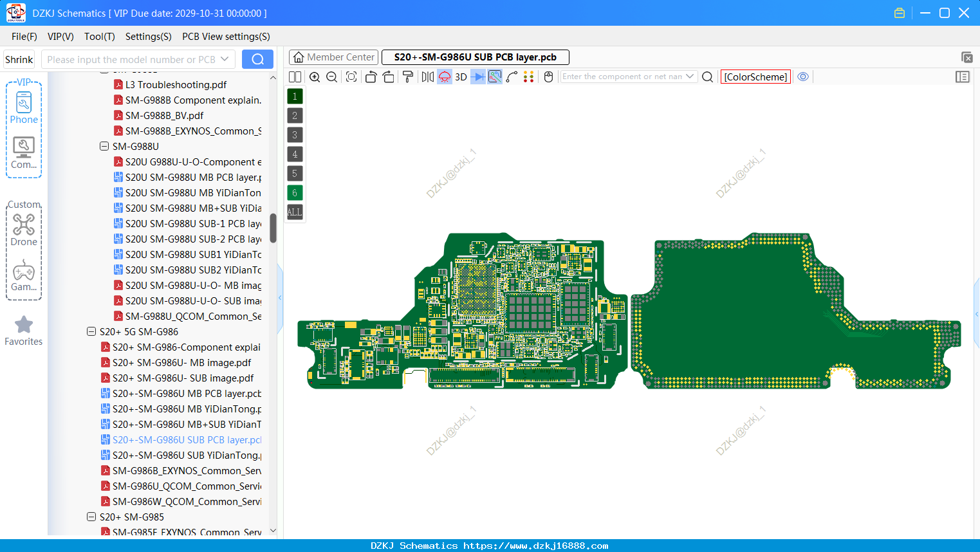This screenshot has height=552, width=980.
Task: Show PCB layer 3
Action: [x=295, y=134]
